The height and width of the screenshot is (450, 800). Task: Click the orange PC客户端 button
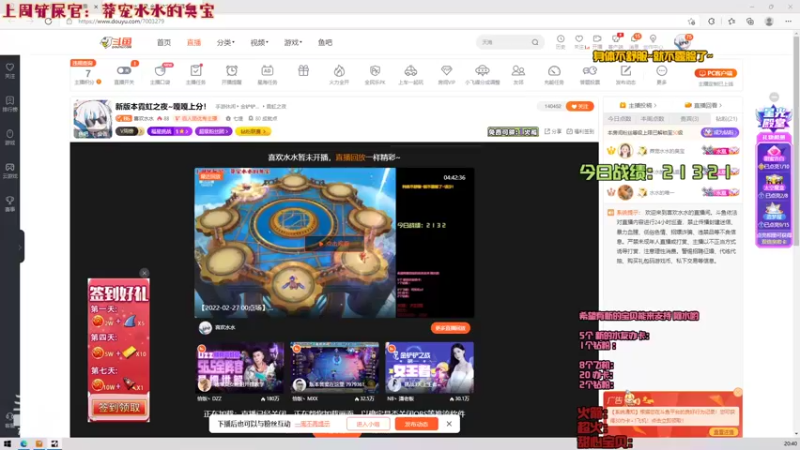point(716,73)
